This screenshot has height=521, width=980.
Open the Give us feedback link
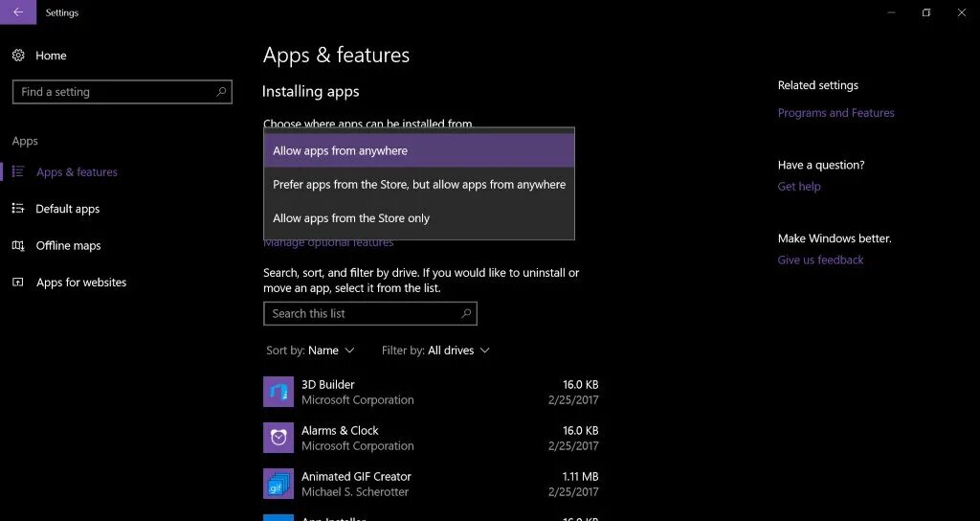(x=820, y=260)
